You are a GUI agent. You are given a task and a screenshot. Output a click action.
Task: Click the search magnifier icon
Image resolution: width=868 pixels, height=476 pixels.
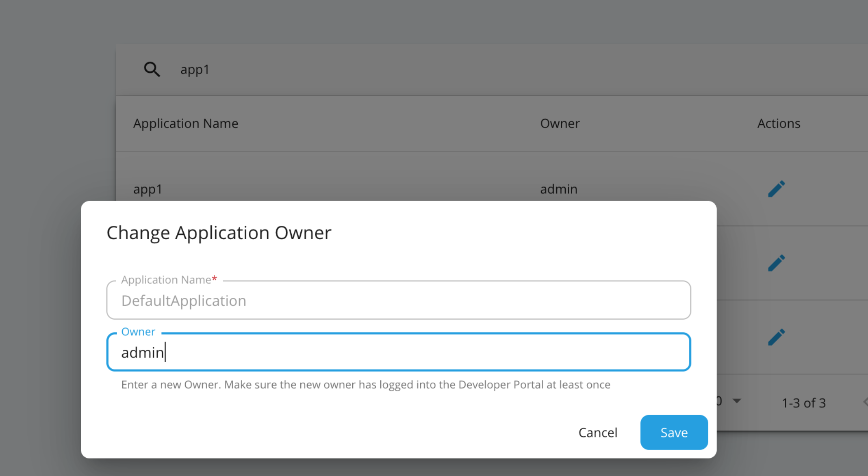tap(152, 69)
